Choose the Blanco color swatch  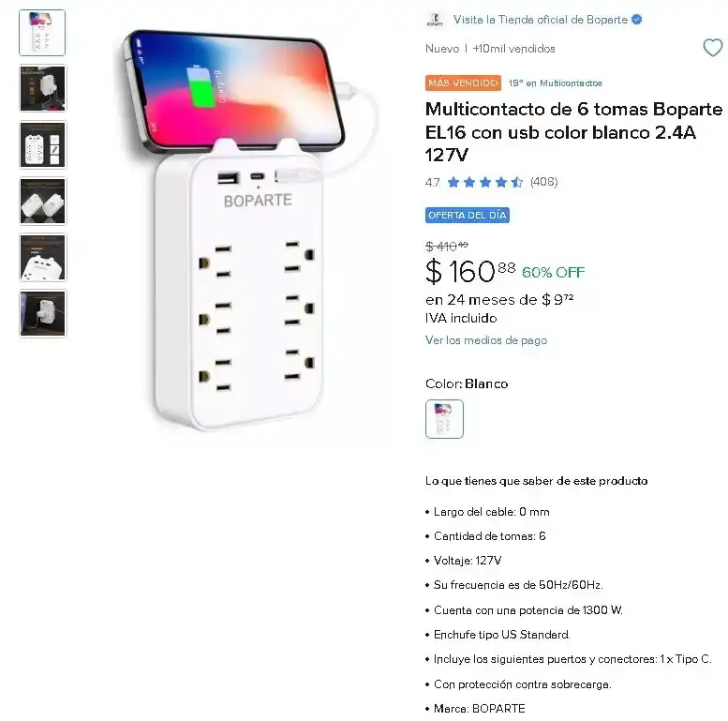tap(444, 419)
